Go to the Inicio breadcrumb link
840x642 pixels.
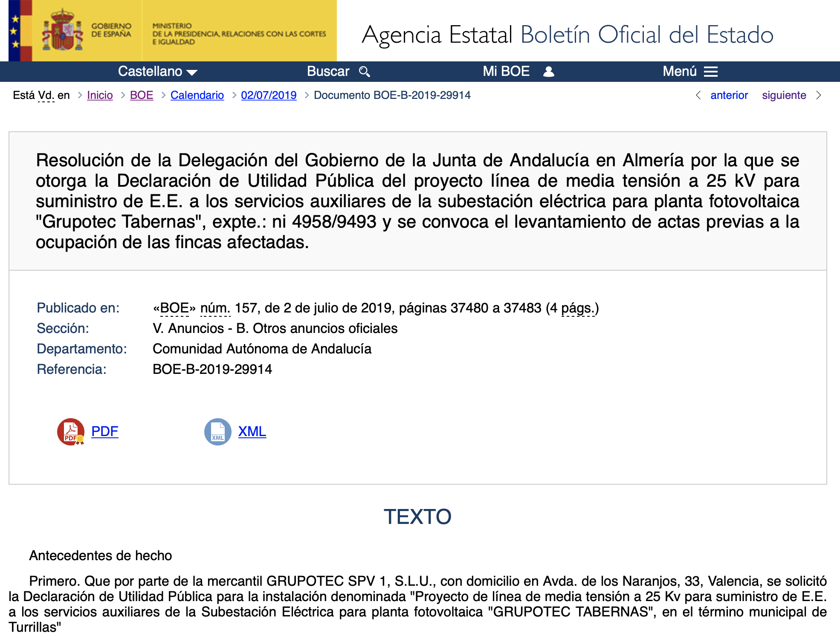point(100,95)
